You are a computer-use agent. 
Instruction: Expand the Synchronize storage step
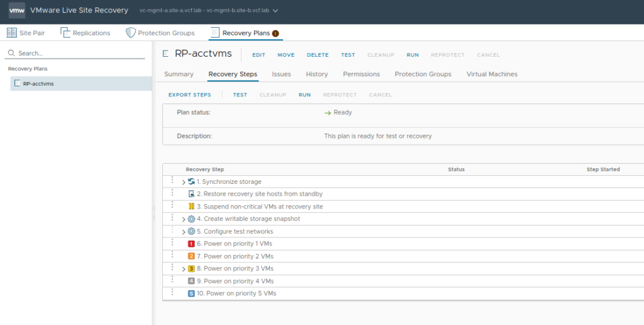(184, 182)
